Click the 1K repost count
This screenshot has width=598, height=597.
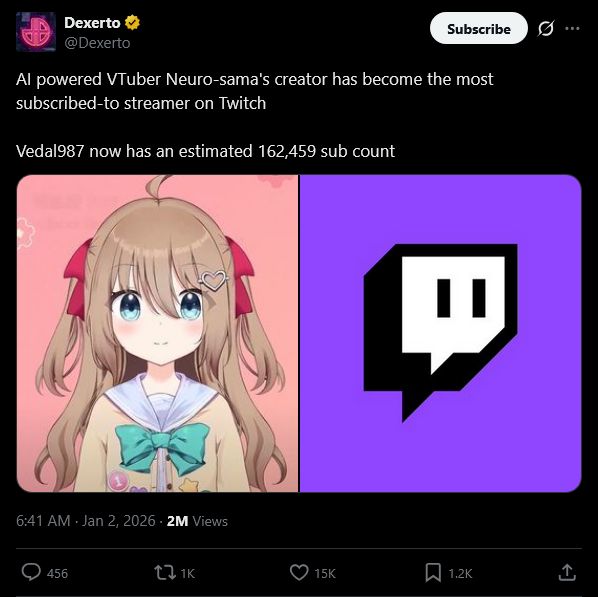pos(188,573)
